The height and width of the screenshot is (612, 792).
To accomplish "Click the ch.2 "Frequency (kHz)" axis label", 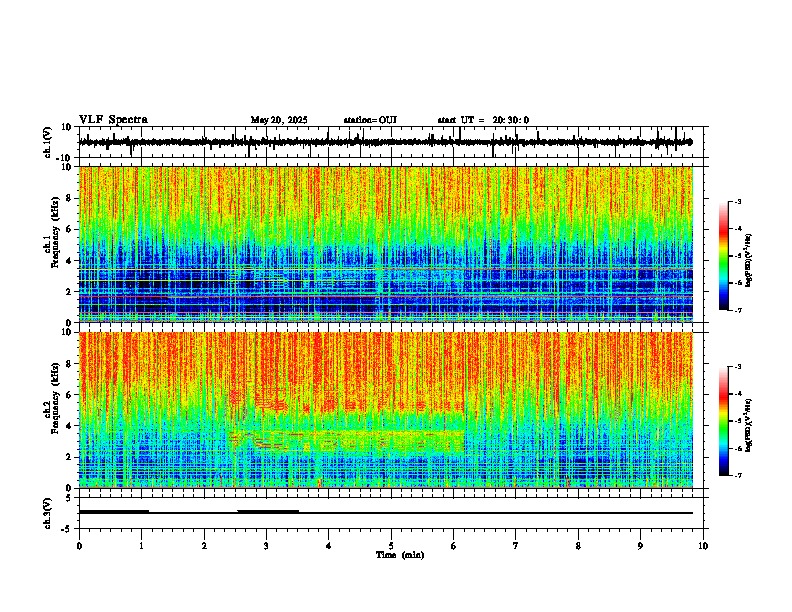I will [55, 398].
